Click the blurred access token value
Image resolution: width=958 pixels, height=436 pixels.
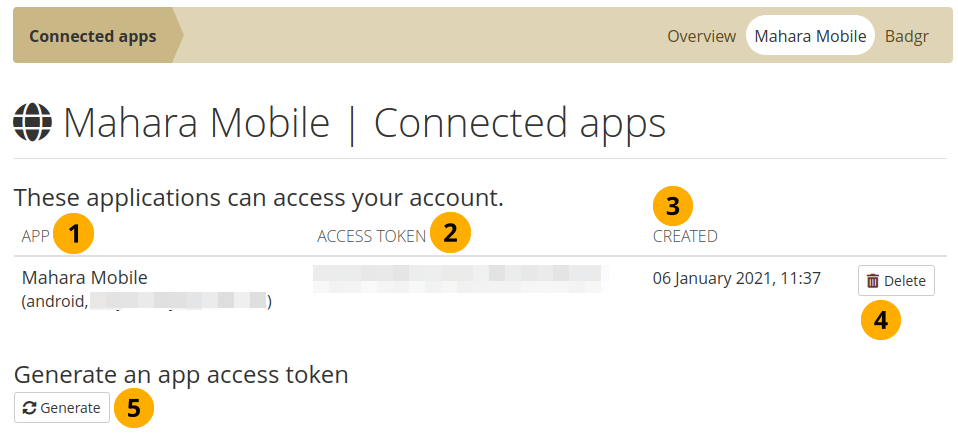pyautogui.click(x=460, y=278)
